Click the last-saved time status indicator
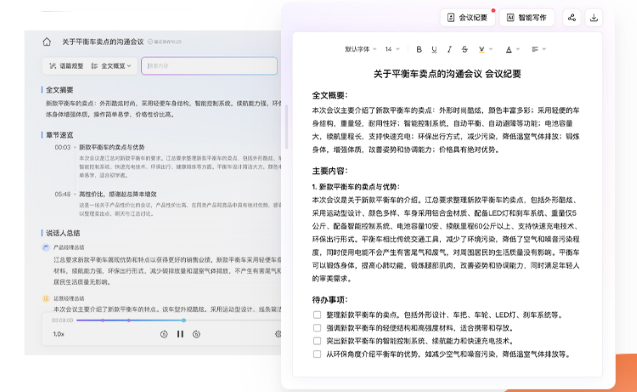This screenshot has width=637, height=392. click(x=165, y=42)
